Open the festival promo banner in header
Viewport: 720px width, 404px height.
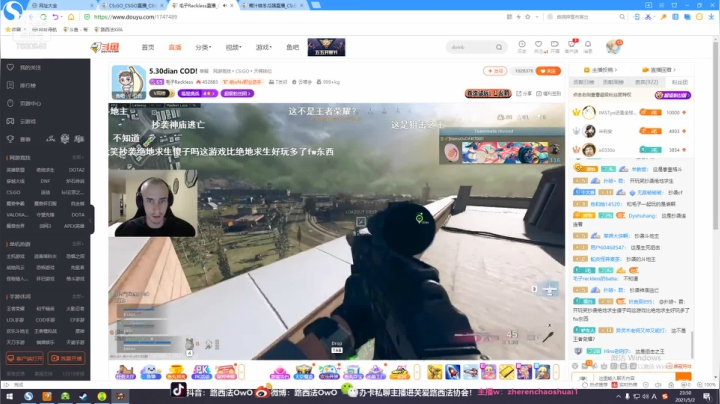point(326,47)
